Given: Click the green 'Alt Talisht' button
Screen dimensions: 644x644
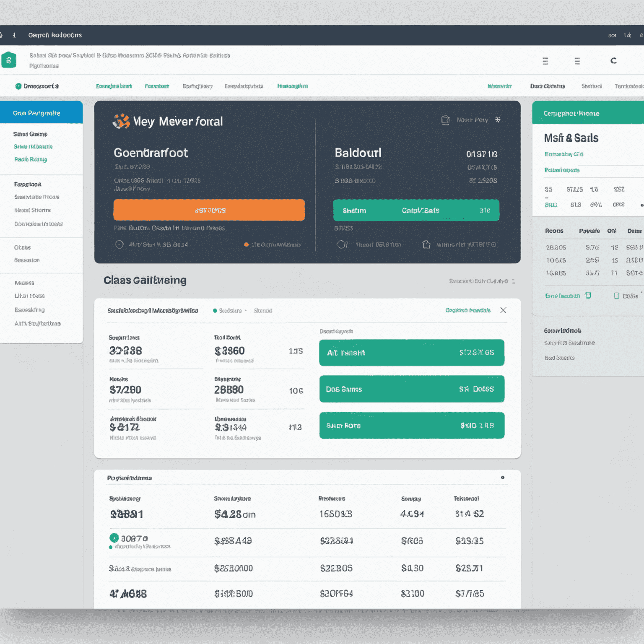Looking at the screenshot, I should pyautogui.click(x=412, y=353).
